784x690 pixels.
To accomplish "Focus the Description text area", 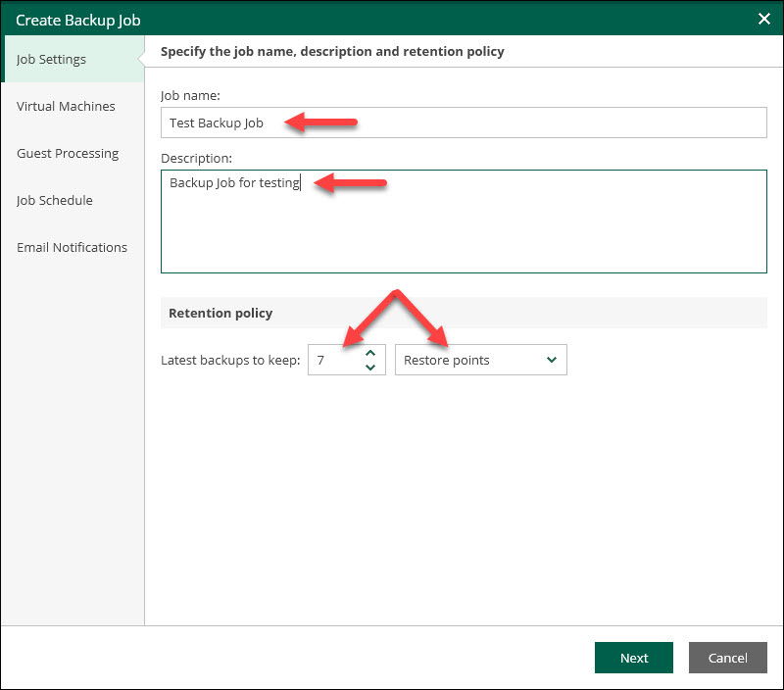I will 464,222.
